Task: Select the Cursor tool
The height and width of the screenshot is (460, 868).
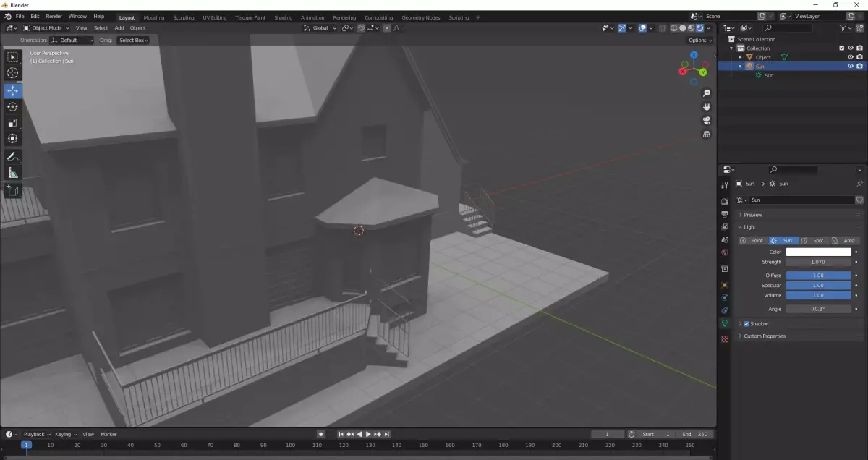Action: 13,73
